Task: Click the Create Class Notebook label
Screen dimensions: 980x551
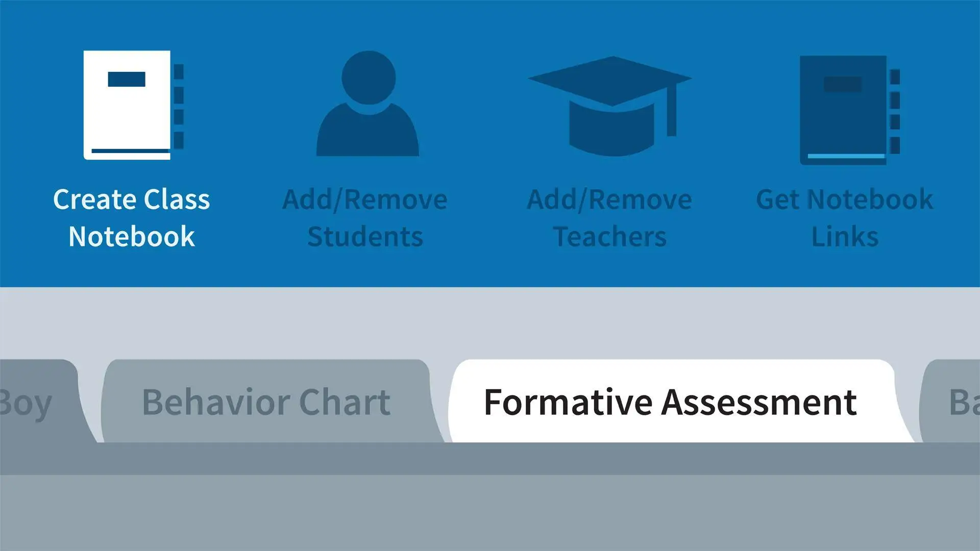Action: click(x=132, y=218)
